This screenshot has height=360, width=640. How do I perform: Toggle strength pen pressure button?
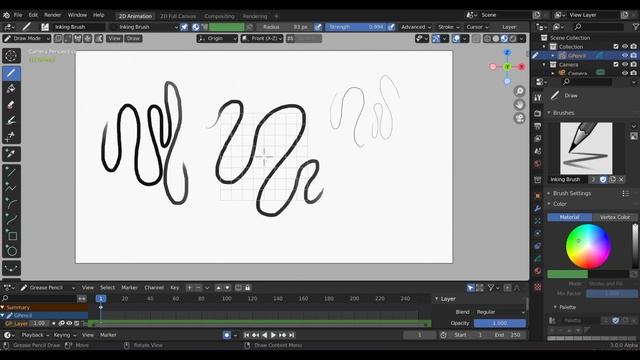click(391, 27)
